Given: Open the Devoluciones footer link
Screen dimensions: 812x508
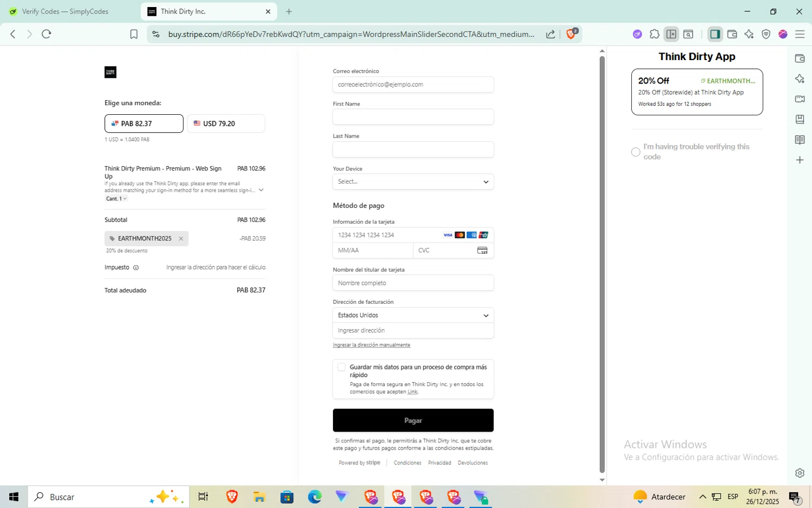Looking at the screenshot, I should [x=473, y=463].
